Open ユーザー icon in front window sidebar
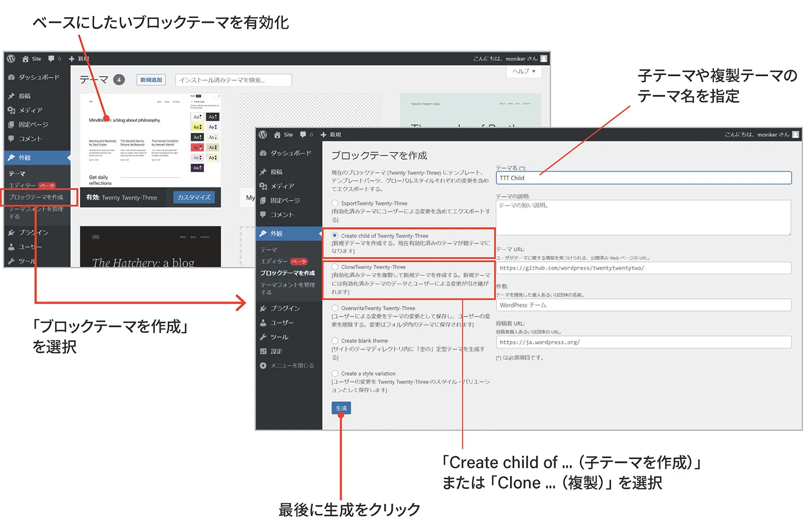This screenshot has height=532, width=803. click(x=263, y=323)
